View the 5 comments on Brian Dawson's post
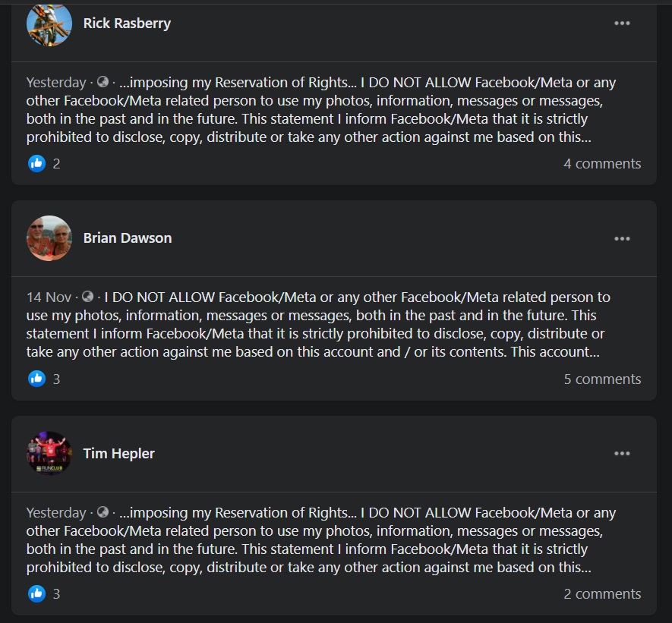 pos(602,379)
